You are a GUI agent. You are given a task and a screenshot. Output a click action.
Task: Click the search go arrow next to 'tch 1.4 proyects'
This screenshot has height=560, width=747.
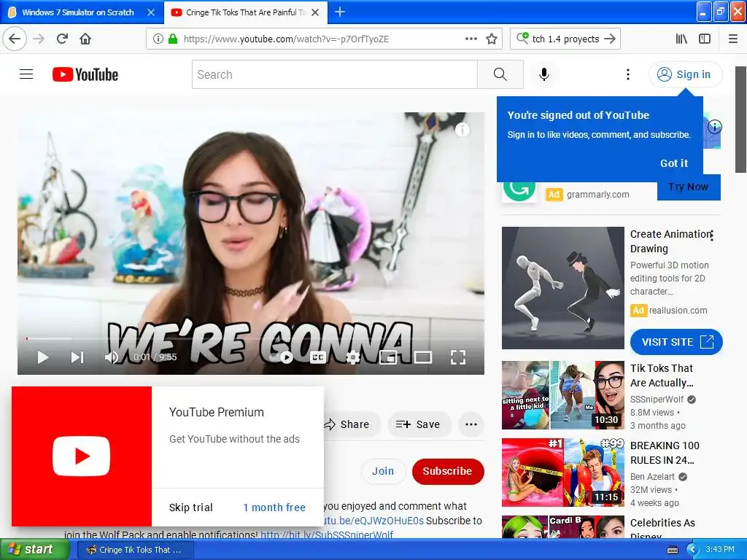point(610,39)
